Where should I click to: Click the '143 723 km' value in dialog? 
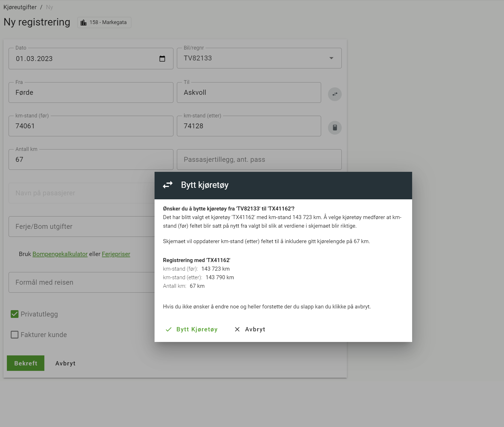click(216, 269)
